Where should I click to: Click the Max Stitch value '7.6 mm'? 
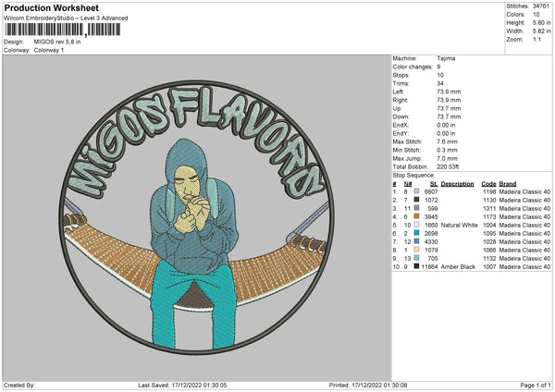click(x=447, y=141)
